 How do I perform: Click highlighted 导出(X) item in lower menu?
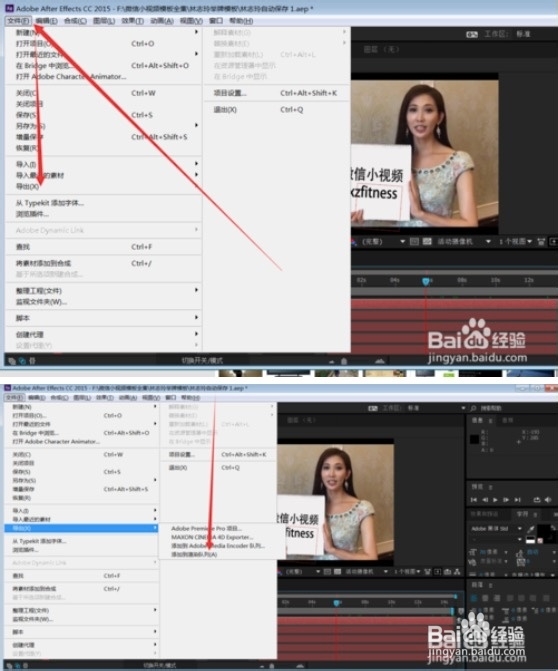click(81, 528)
